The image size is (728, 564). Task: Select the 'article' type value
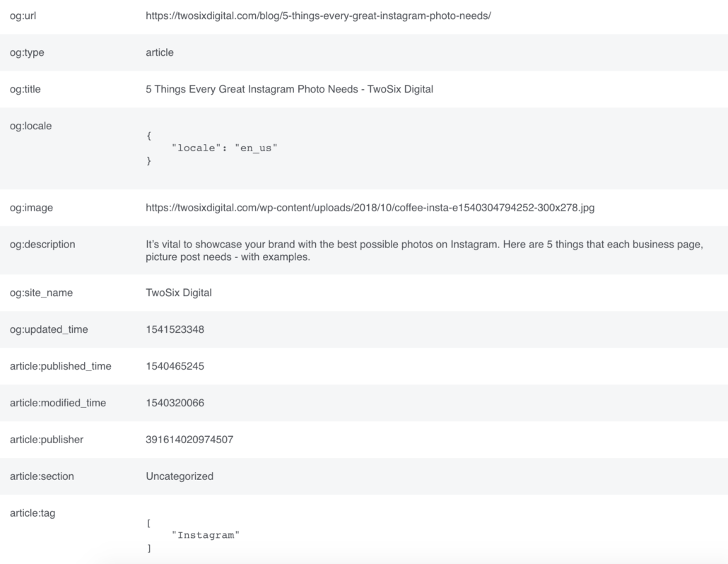(160, 52)
